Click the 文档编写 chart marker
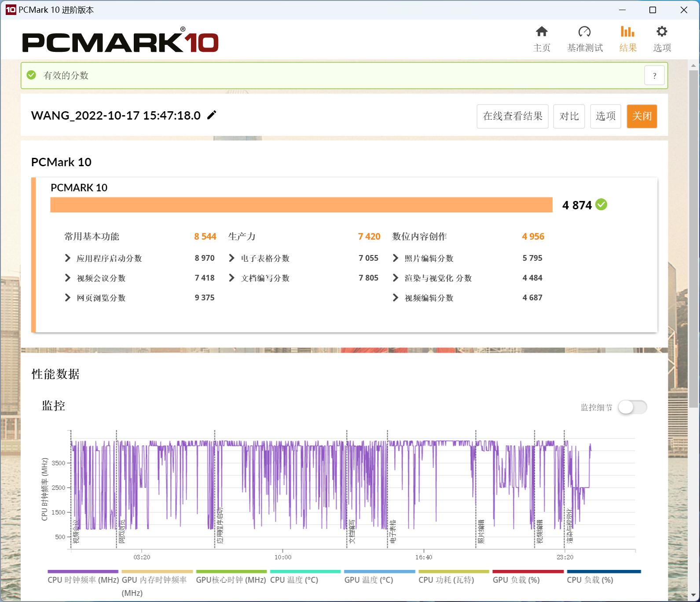 (x=352, y=532)
